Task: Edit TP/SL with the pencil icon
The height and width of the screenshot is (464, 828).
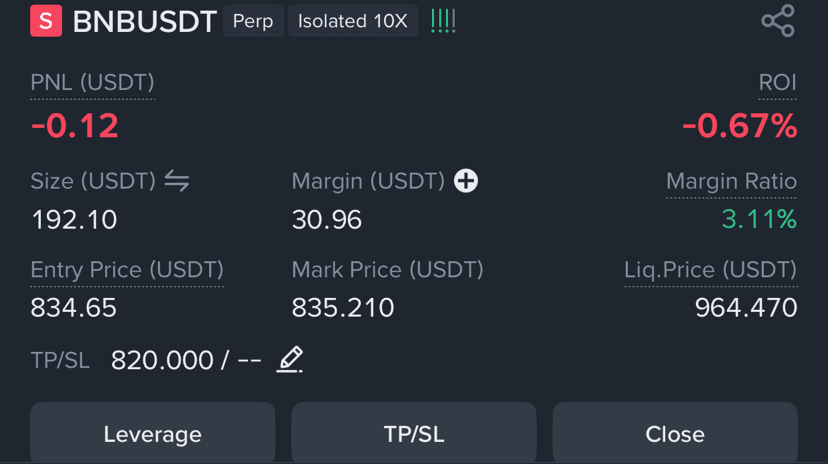Action: (x=290, y=359)
